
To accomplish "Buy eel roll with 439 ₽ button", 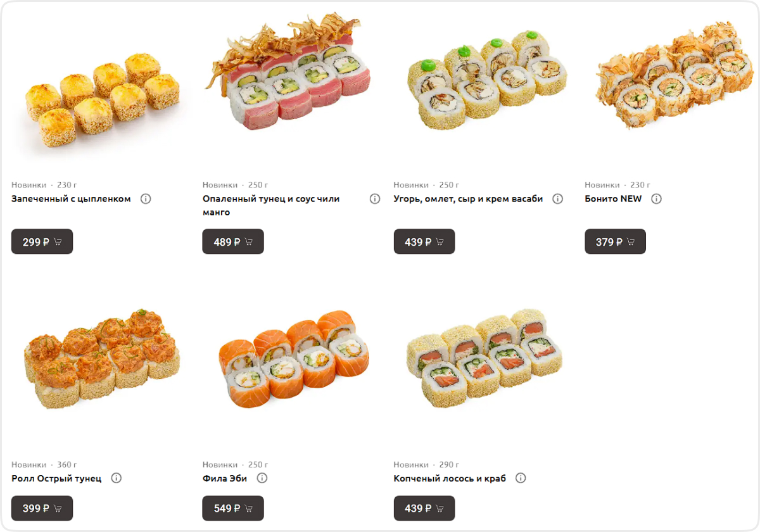I will [424, 241].
